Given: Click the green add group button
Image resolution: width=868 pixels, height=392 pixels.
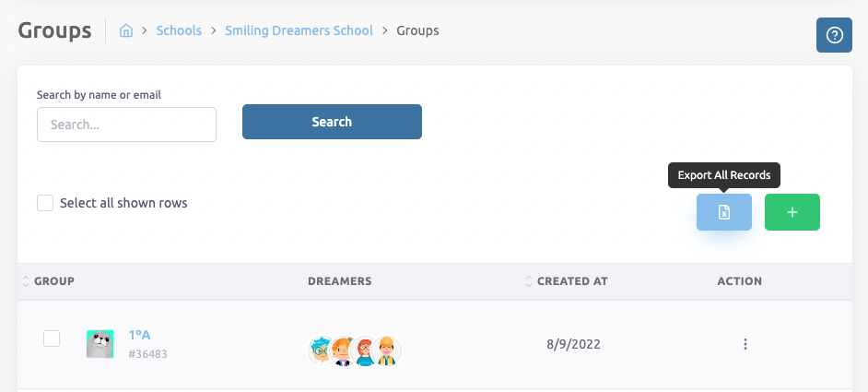Looking at the screenshot, I should (x=792, y=212).
